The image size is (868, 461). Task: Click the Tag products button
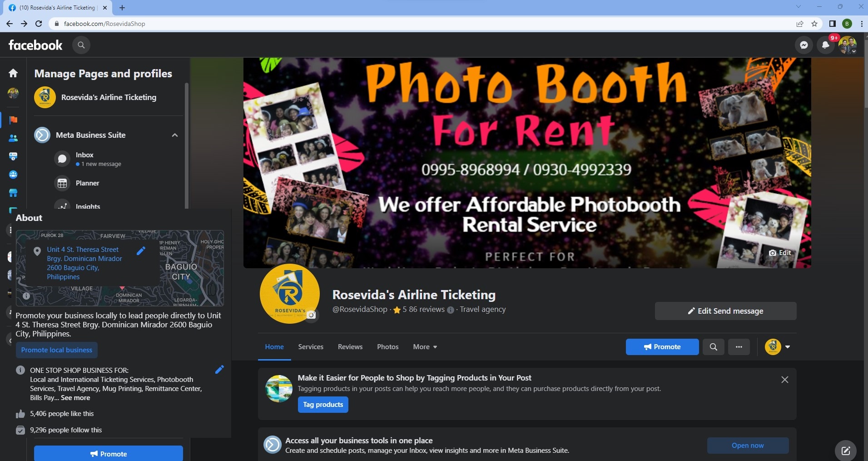pos(323,405)
